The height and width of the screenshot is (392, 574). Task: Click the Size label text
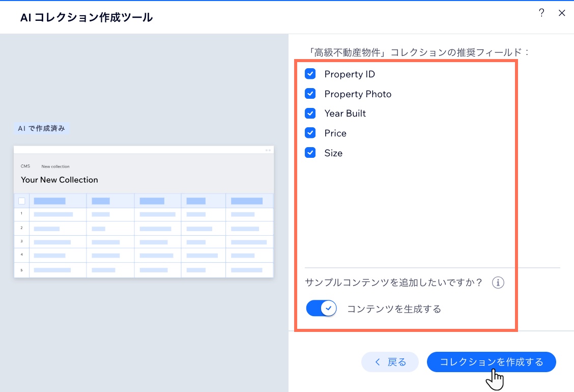(x=333, y=153)
